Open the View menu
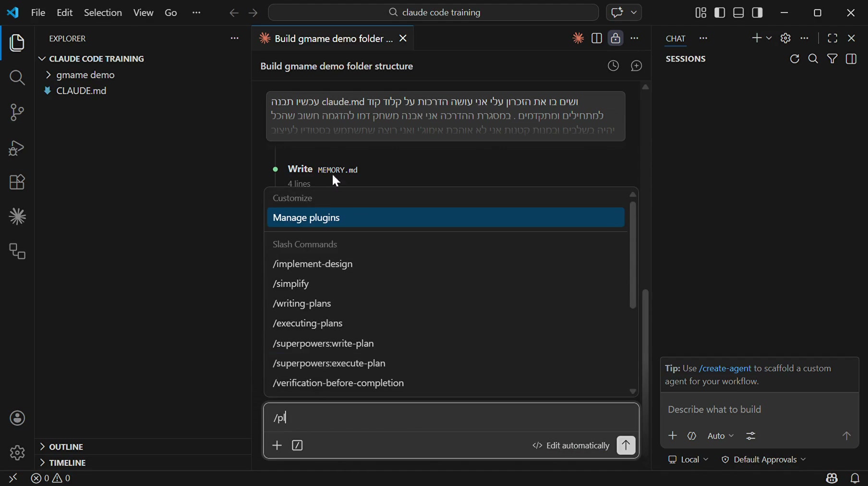Screen dimensions: 868x486 (x=143, y=13)
